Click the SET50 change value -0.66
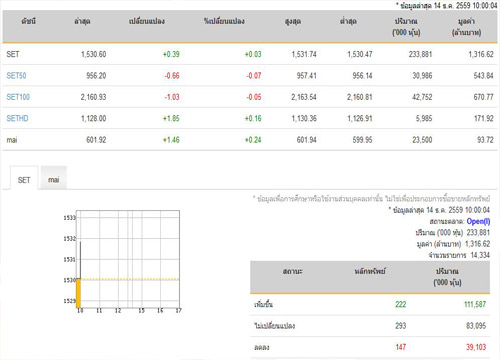The width and height of the screenshot is (500, 360). [172, 76]
